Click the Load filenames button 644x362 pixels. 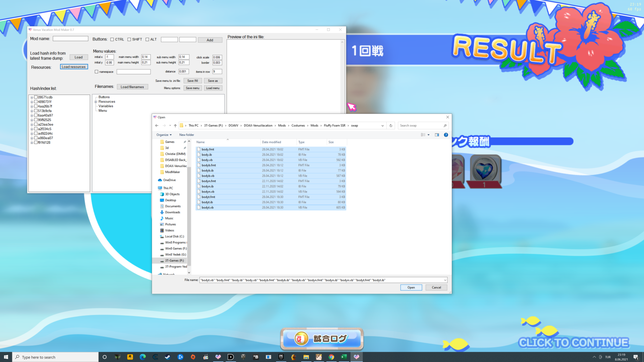[x=132, y=87]
